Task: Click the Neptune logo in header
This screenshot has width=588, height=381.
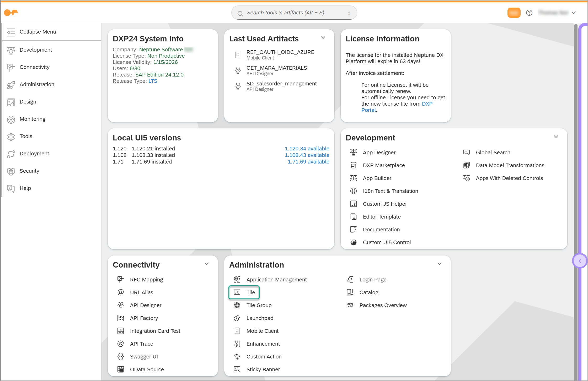Action: point(11,13)
